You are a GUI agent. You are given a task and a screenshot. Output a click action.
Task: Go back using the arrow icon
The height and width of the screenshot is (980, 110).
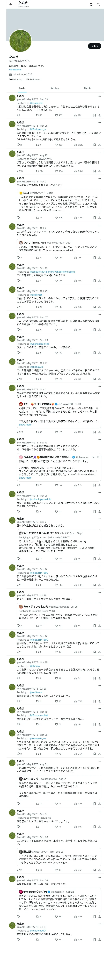(10, 4)
